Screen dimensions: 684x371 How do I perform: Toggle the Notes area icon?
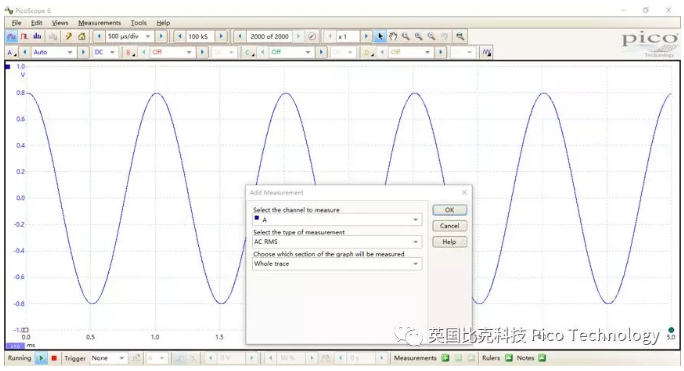point(542,358)
